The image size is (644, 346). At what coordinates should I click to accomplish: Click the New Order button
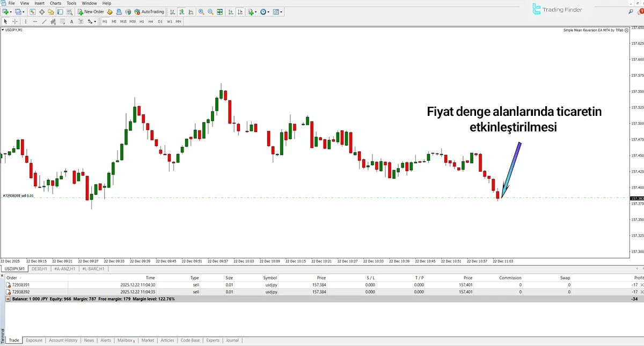click(91, 11)
